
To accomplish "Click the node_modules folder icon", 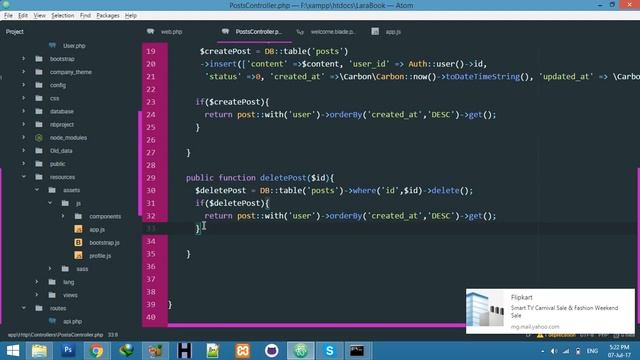I will [x=39, y=138].
